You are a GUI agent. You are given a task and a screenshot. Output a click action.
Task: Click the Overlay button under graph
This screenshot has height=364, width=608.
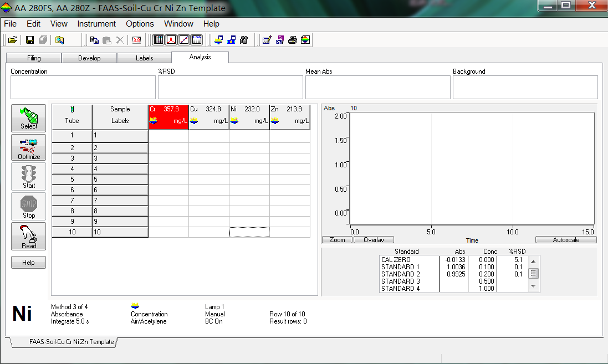pyautogui.click(x=373, y=240)
